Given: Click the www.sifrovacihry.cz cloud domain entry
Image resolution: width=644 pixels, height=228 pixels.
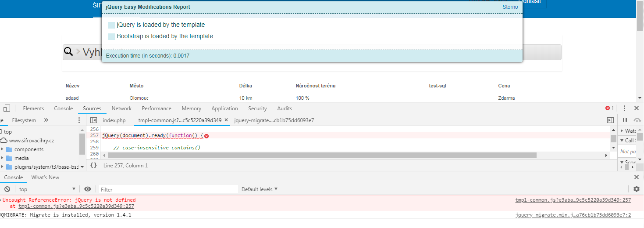Looking at the screenshot, I should click(32, 141).
